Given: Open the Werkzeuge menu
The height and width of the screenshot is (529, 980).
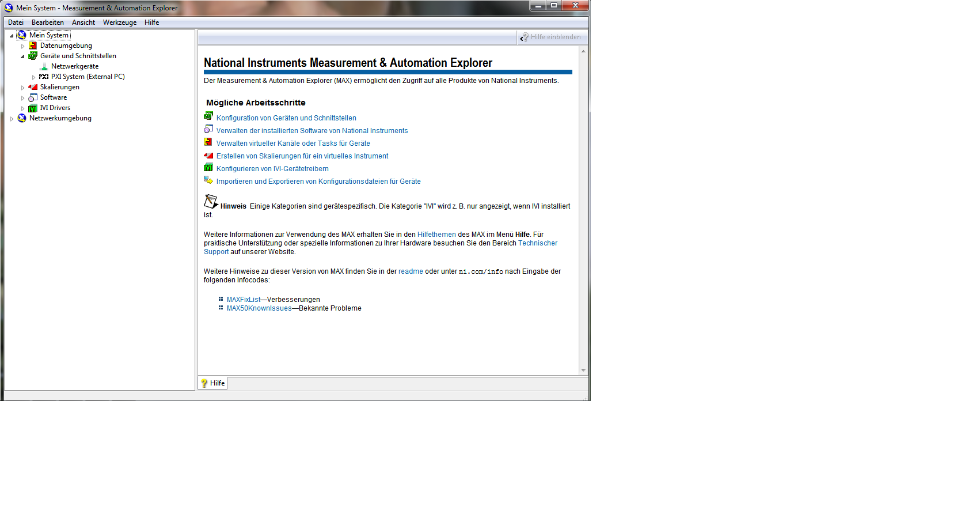Looking at the screenshot, I should 120,22.
